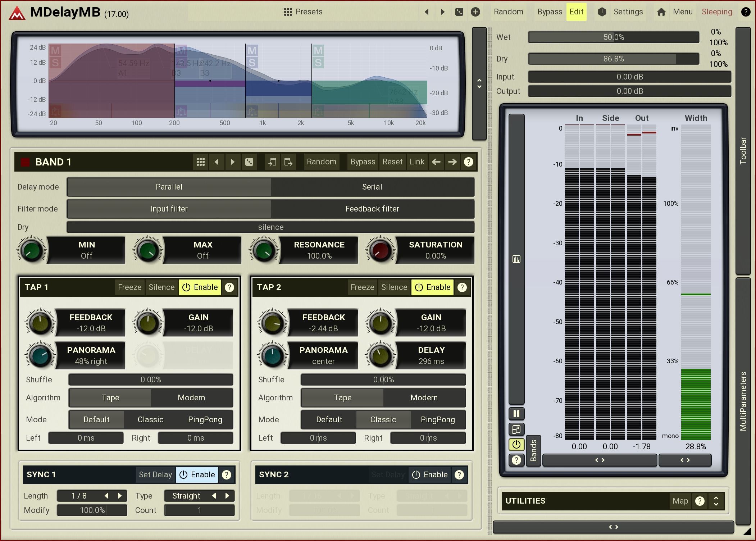Disable the Tap 1 Enable toggle
Viewport: 756px width, 541px height.
(200, 287)
